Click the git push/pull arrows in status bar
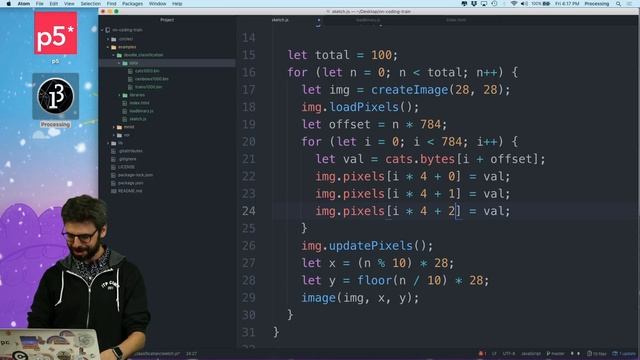 575,353
